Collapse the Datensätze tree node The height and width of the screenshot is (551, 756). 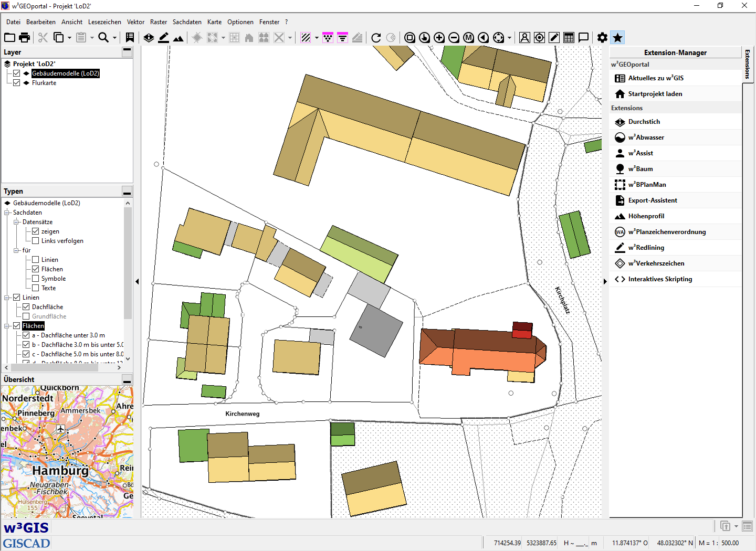tap(17, 222)
